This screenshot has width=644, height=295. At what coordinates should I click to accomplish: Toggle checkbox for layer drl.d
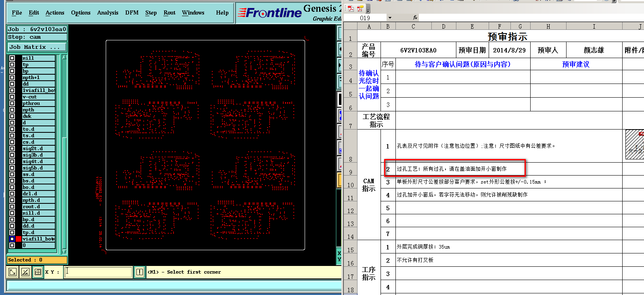point(12,194)
